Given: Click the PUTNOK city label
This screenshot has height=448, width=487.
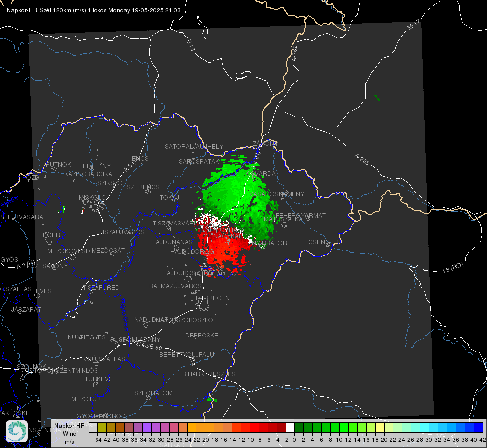Looking at the screenshot, I should pyautogui.click(x=58, y=164).
